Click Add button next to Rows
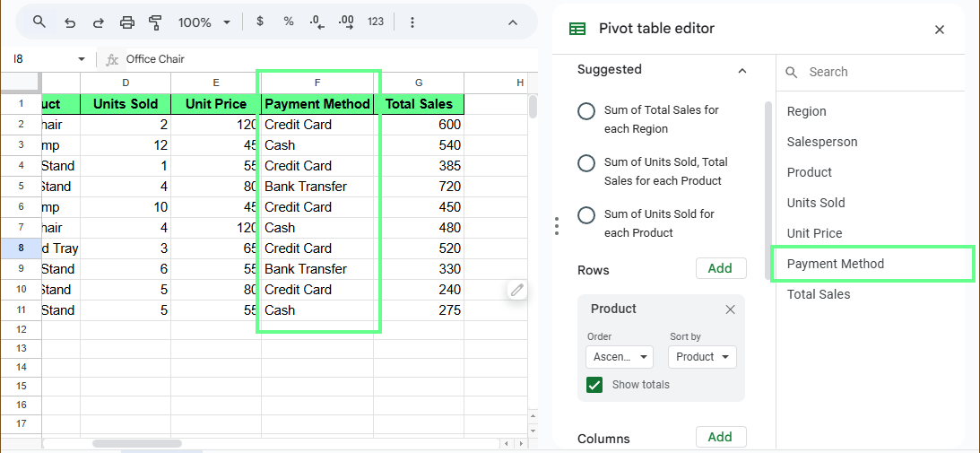The image size is (980, 453). 720,268
